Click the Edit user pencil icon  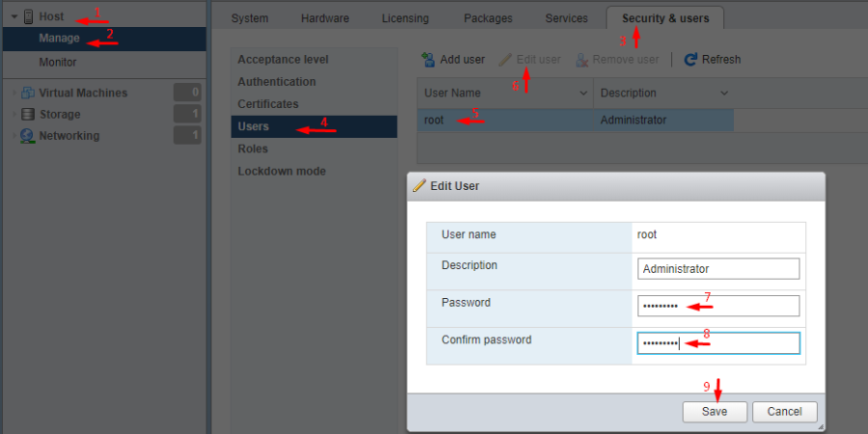tap(505, 60)
